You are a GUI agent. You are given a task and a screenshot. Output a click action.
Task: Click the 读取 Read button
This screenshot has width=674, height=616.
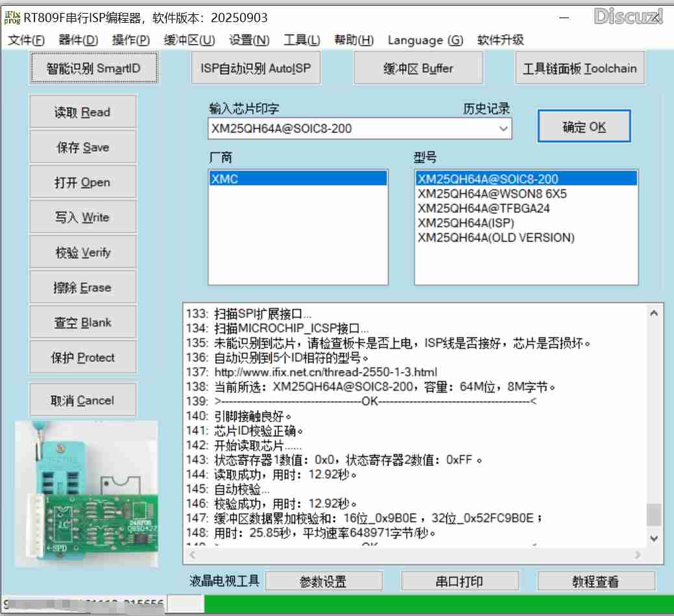click(x=82, y=112)
